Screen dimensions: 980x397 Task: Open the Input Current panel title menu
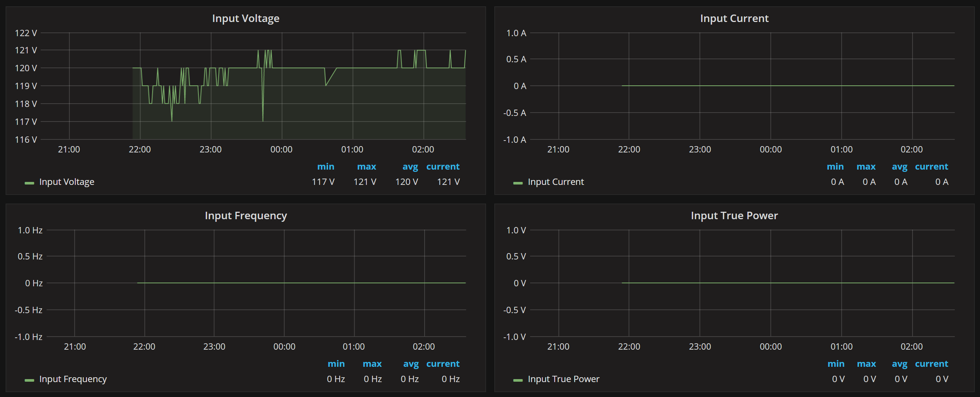(734, 18)
